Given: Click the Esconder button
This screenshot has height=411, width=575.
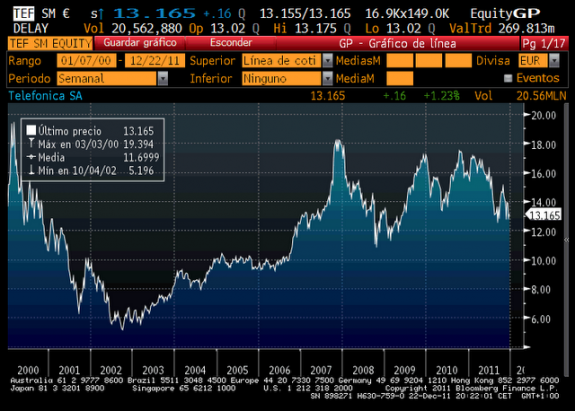Looking at the screenshot, I should pyautogui.click(x=231, y=43).
